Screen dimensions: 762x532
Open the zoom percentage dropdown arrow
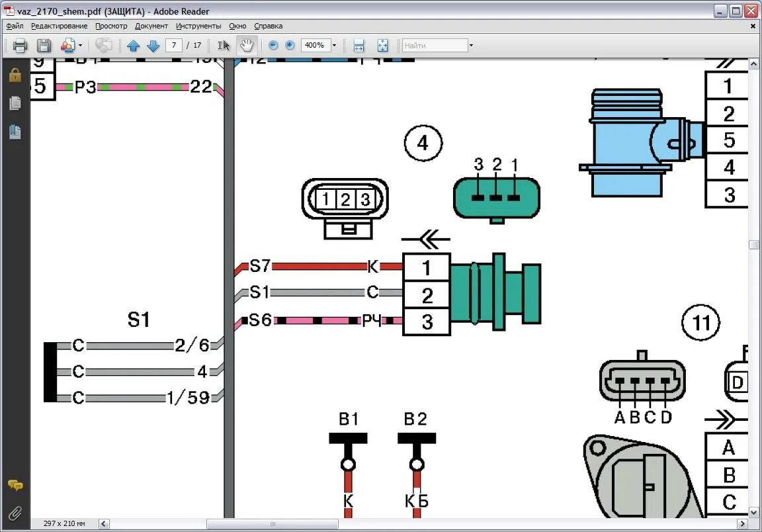(334, 45)
